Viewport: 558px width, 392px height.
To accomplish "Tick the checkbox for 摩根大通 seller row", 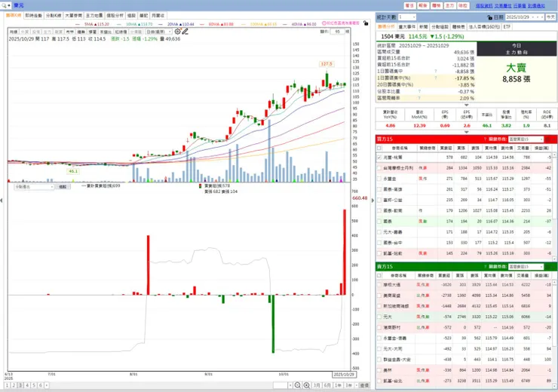I will 379,284.
